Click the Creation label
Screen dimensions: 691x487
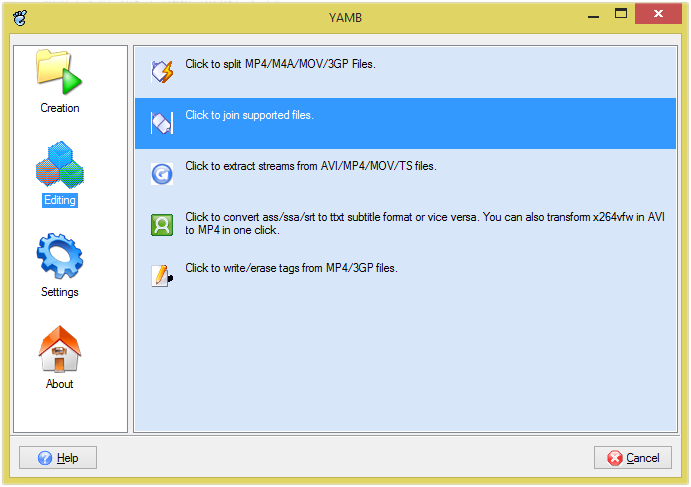tap(60, 108)
